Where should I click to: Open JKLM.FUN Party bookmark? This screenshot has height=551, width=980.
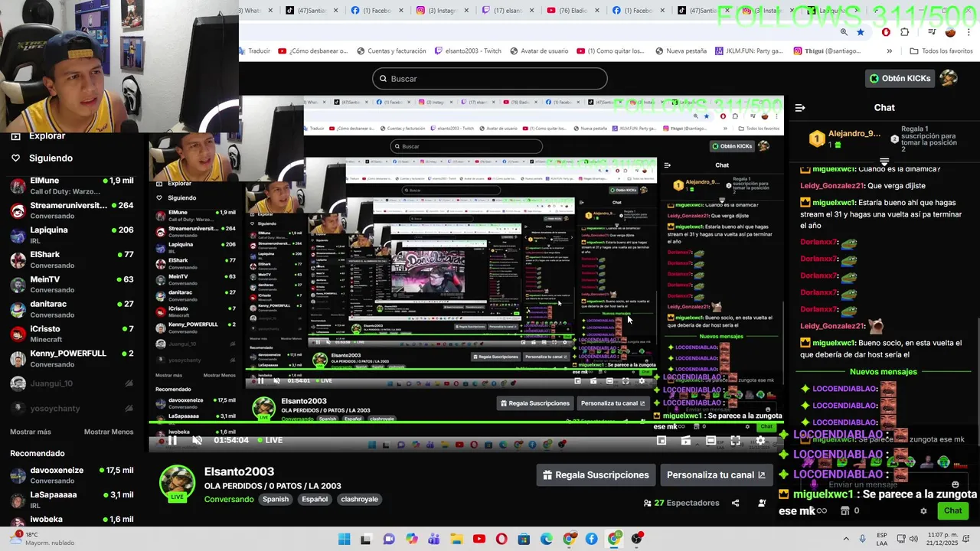click(x=748, y=51)
